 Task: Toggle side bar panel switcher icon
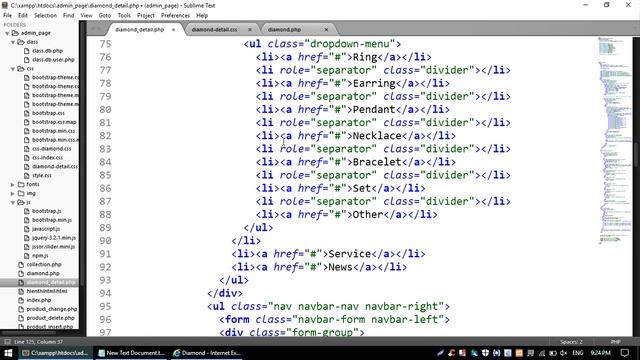coord(7,342)
